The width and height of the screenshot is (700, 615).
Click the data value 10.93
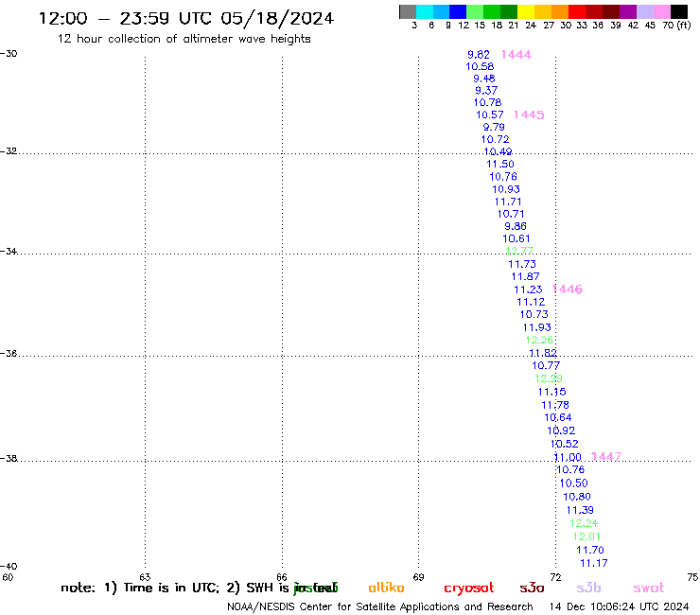tap(506, 189)
